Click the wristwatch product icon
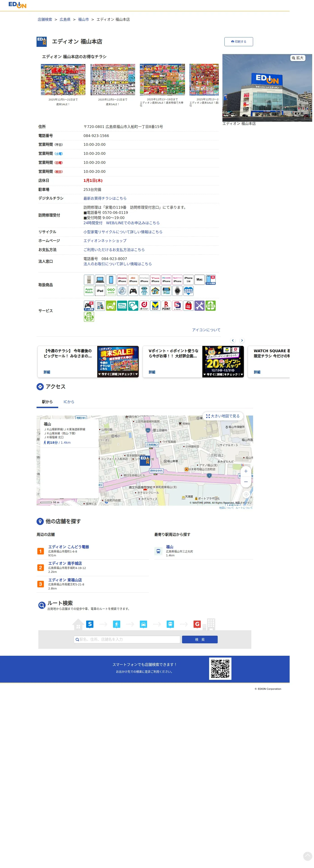 (x=177, y=290)
